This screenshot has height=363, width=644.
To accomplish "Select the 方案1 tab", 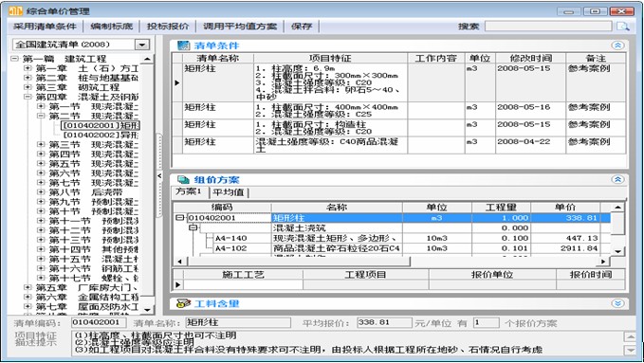I will click(x=189, y=191).
